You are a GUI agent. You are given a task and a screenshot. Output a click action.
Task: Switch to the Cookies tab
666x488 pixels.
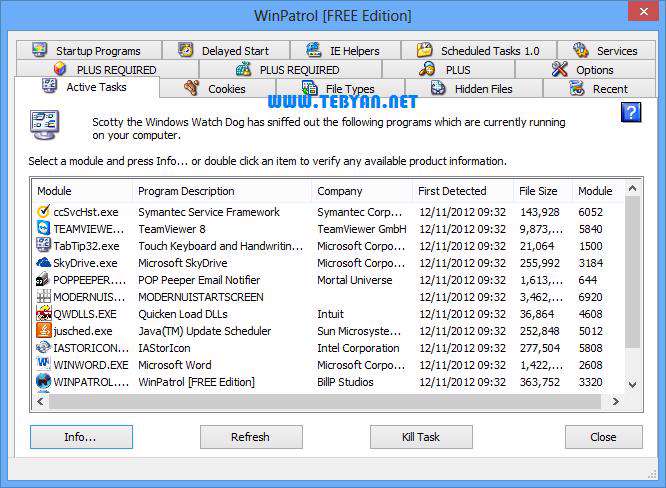[x=218, y=88]
